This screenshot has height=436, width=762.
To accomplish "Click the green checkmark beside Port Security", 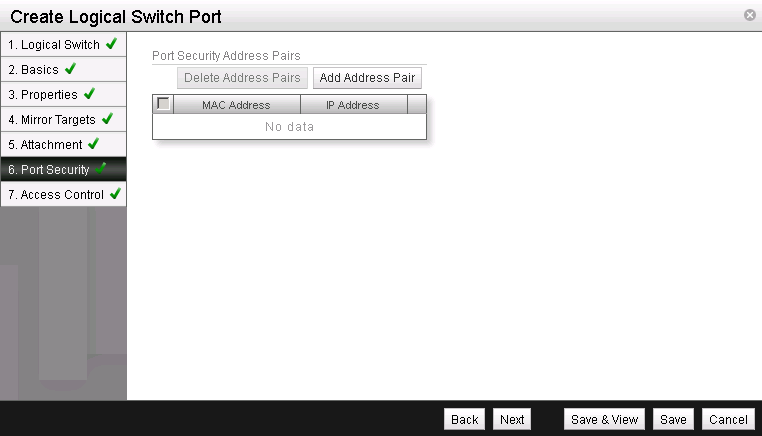I will [x=101, y=169].
